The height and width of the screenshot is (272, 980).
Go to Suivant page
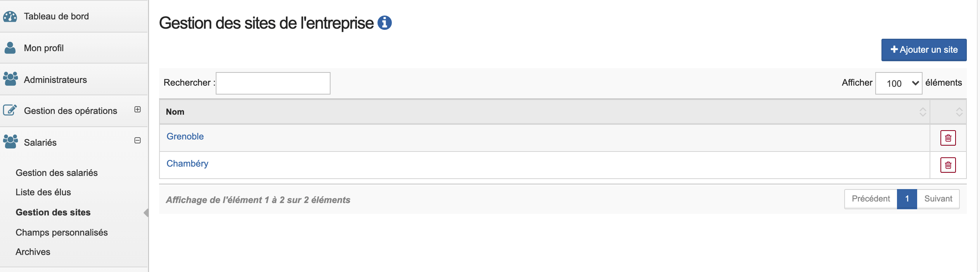coord(938,199)
